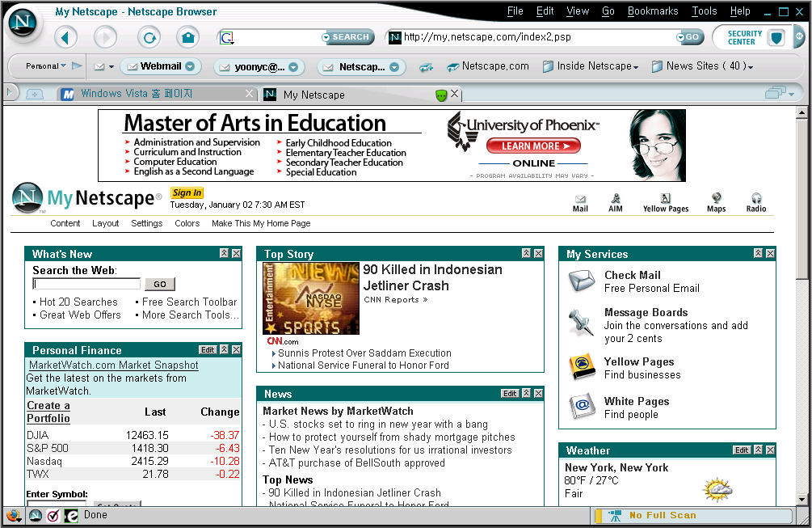Open AIM icon in page header
Screen dimensions: 812x528
(x=615, y=203)
